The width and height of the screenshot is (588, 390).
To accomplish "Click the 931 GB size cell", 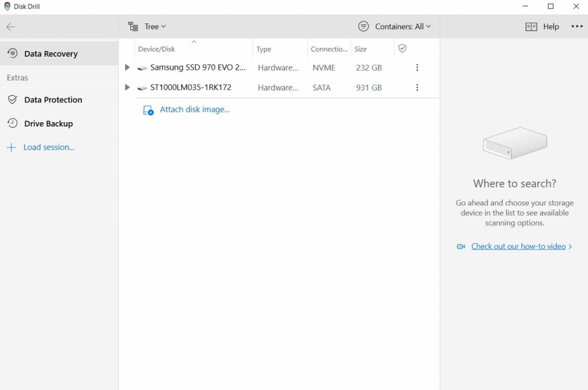I will [369, 88].
